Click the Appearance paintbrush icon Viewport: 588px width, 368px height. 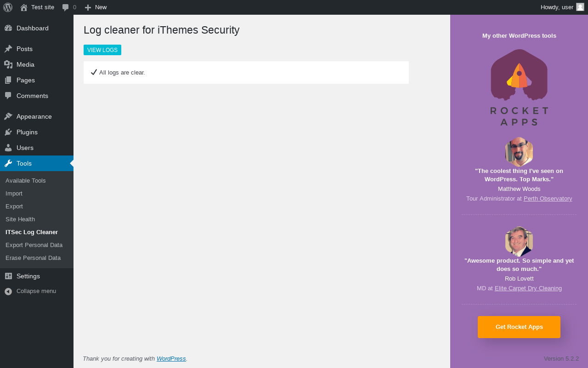click(8, 116)
